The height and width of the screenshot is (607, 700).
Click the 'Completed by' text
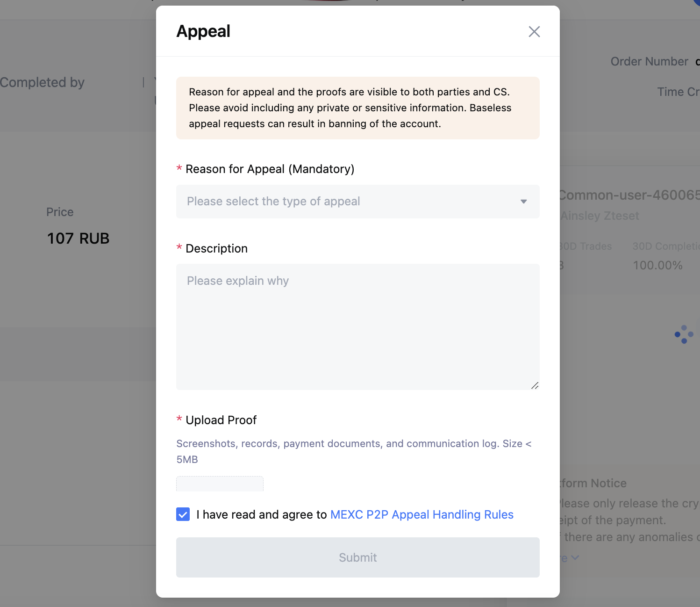[x=42, y=82]
